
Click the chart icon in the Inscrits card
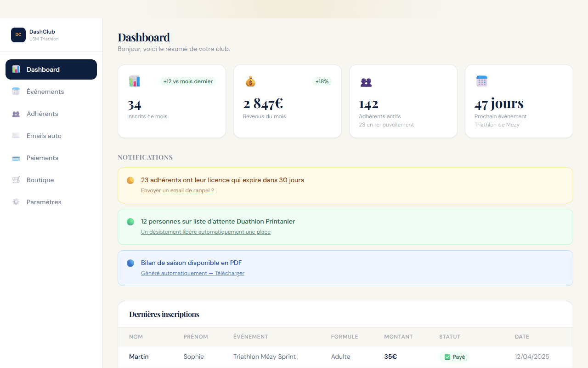pyautogui.click(x=135, y=81)
